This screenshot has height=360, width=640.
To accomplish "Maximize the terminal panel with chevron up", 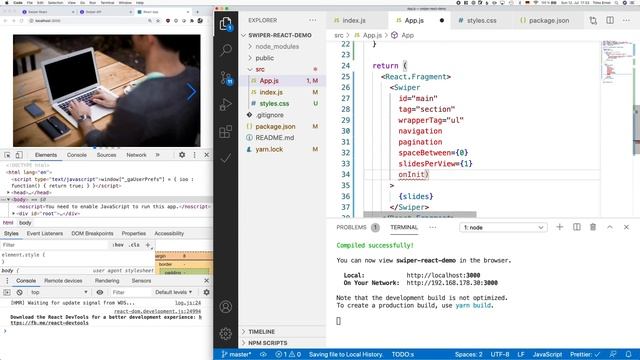I will 610,227.
